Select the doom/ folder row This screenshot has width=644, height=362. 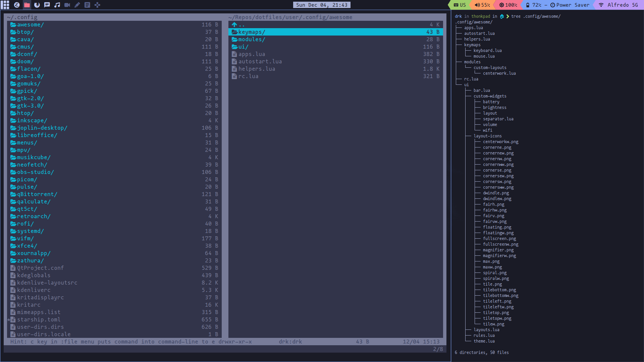coord(114,61)
